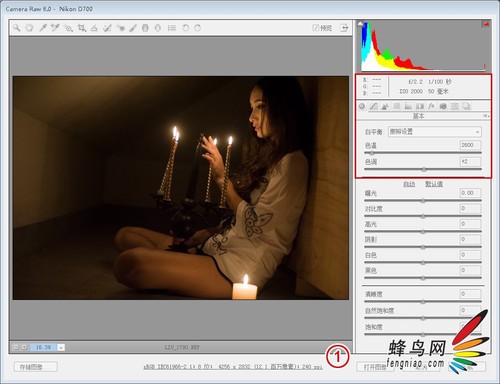Open the 16.3% zoom level dropdown

(61, 347)
